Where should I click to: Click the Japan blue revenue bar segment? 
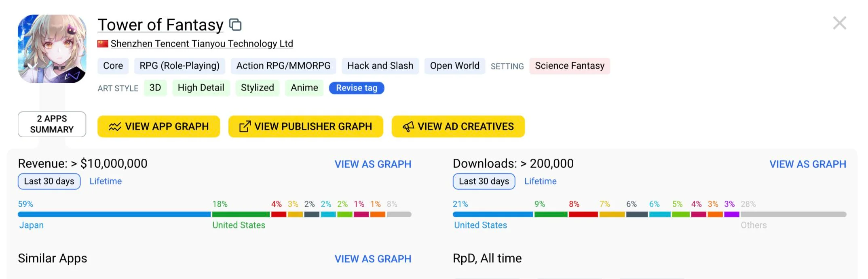[114, 214]
